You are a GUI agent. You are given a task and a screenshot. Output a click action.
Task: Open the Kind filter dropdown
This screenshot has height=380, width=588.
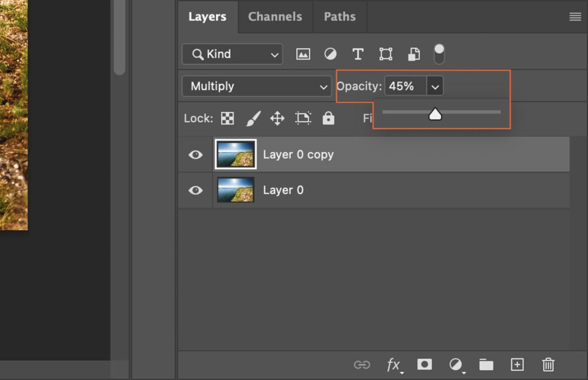(232, 53)
